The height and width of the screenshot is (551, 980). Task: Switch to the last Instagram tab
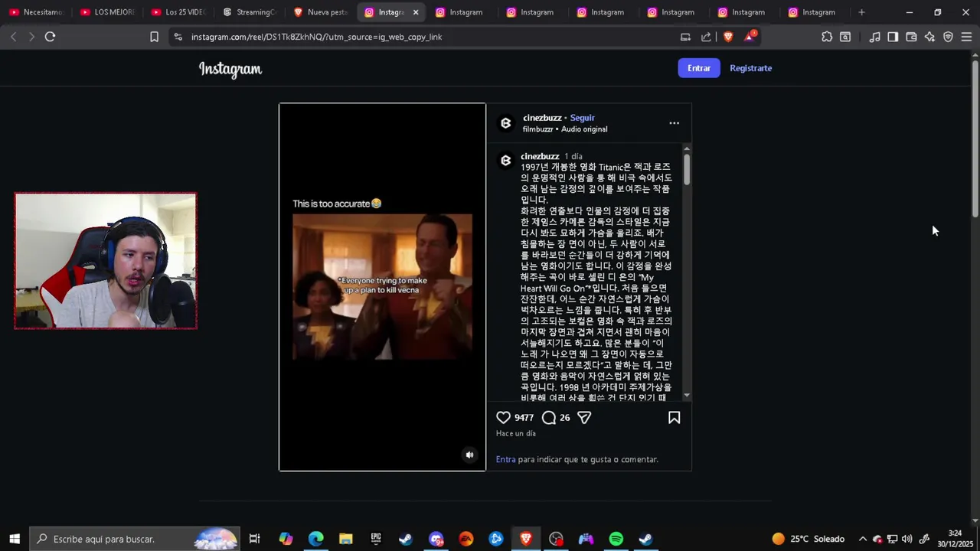pos(812,12)
